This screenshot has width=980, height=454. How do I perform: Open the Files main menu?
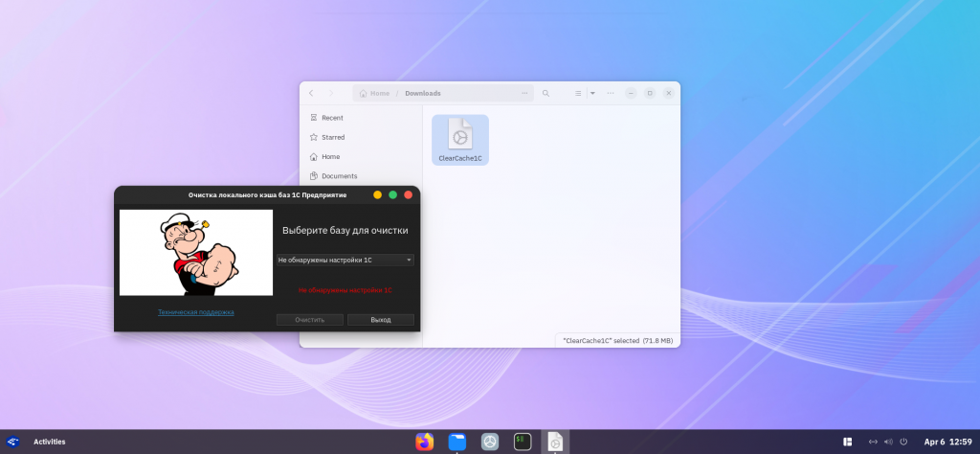click(x=611, y=93)
